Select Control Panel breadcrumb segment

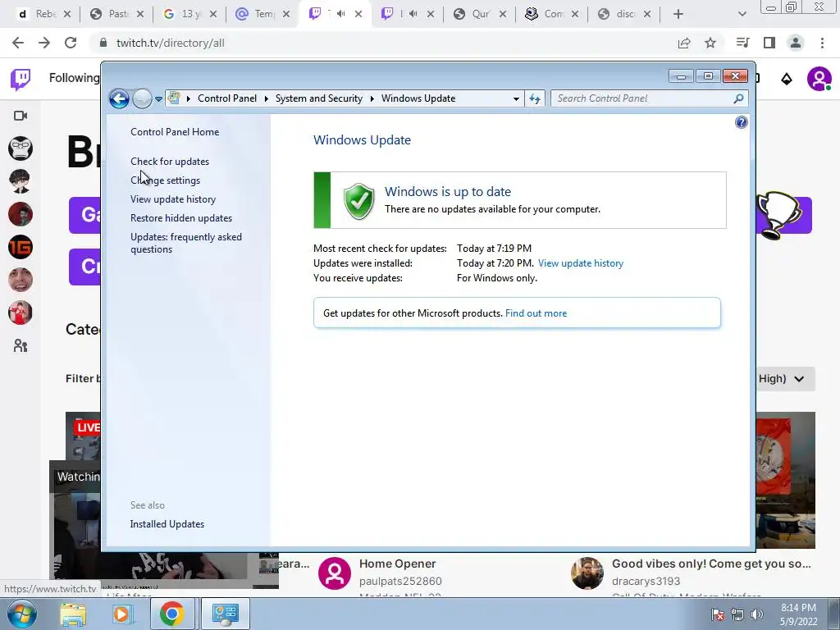[x=227, y=98]
